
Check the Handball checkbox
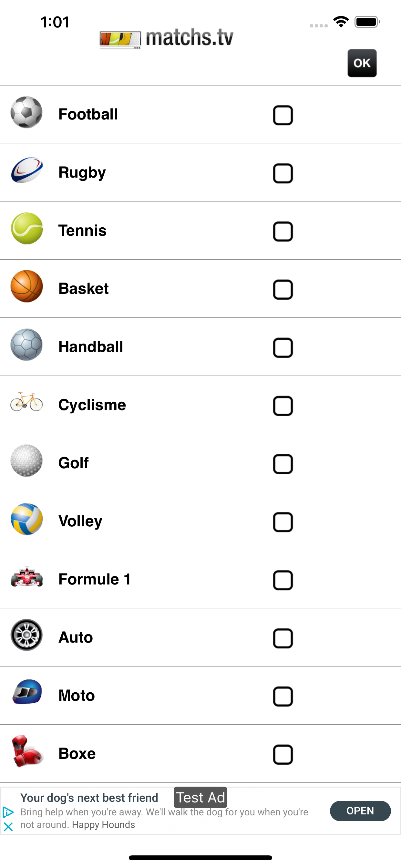coord(283,348)
